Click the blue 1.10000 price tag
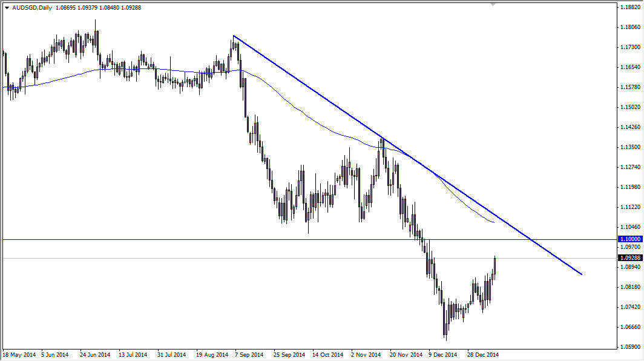The height and width of the screenshot is (361, 644). click(x=629, y=239)
